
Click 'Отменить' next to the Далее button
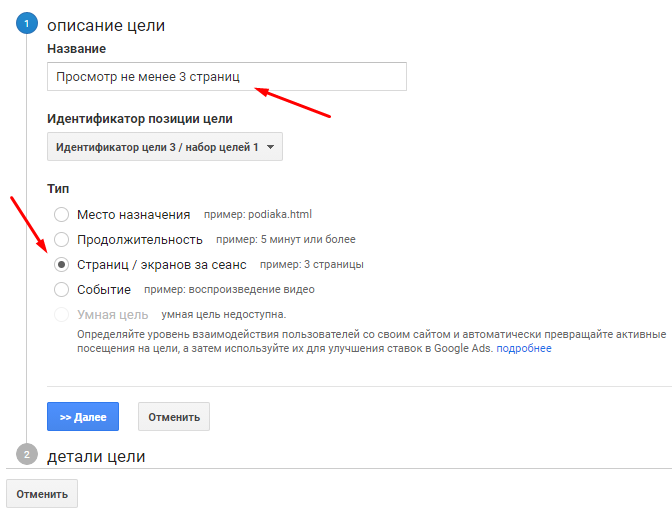click(x=173, y=416)
